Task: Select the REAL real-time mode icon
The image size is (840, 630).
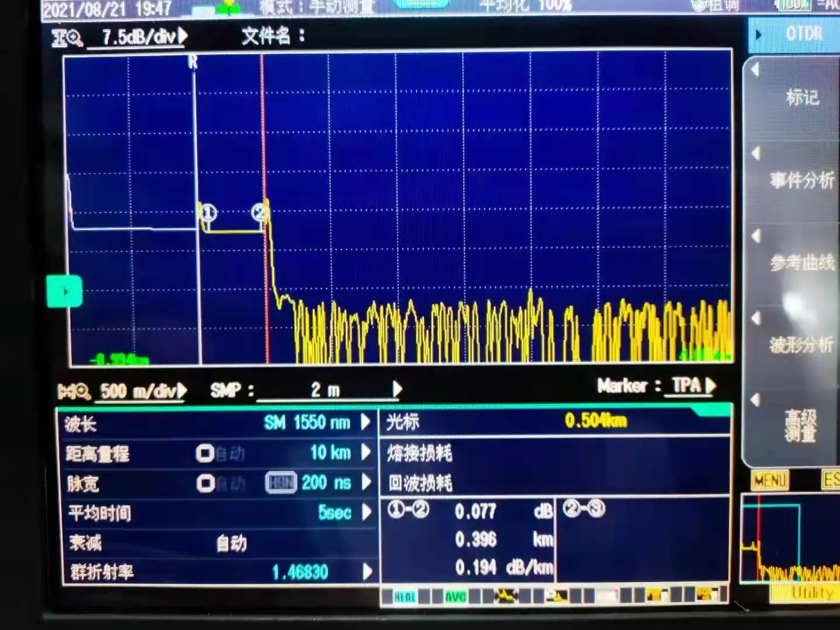Action: click(x=405, y=596)
